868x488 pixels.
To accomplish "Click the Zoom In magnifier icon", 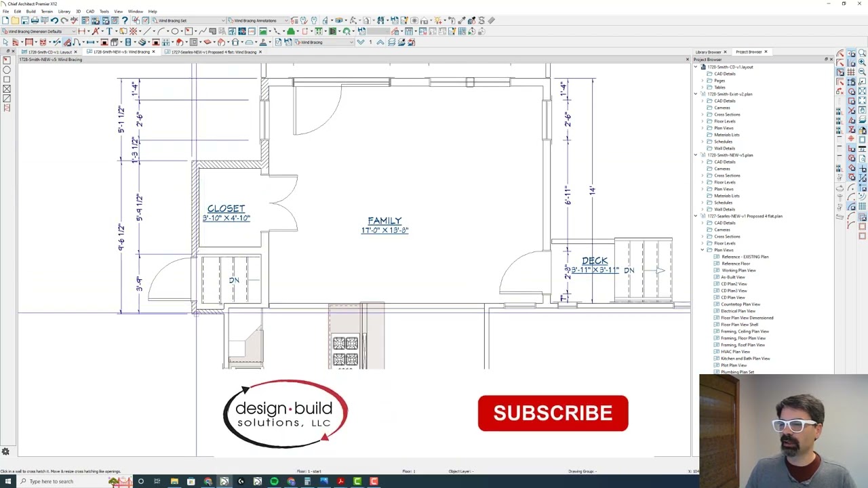I will click(861, 62).
